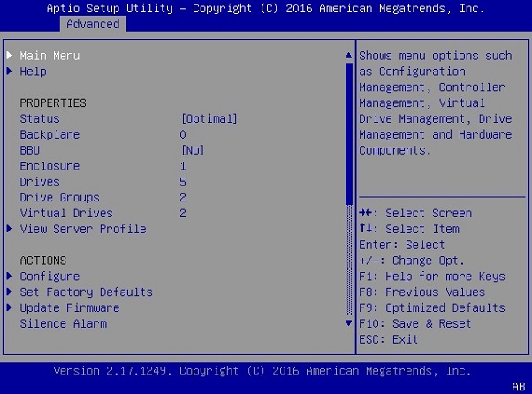Click the arrow beside View Server Profile
This screenshot has height=394, width=532.
(x=10, y=229)
